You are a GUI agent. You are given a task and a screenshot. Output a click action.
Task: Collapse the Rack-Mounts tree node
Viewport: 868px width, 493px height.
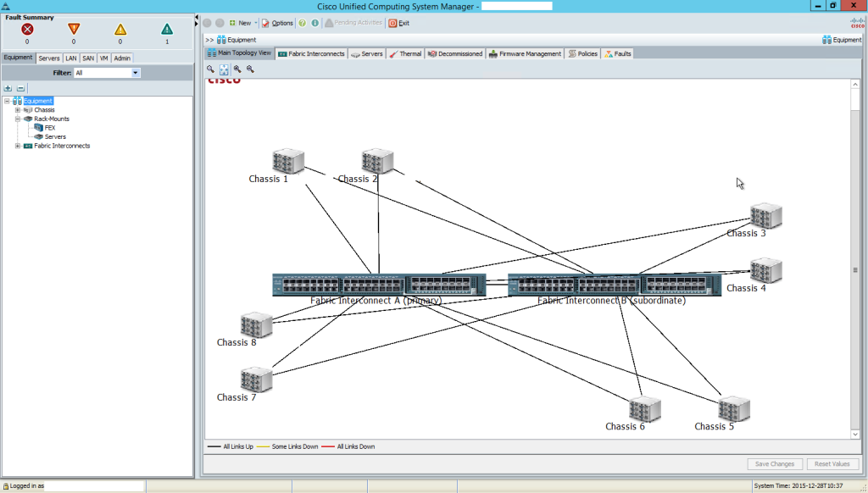point(18,119)
